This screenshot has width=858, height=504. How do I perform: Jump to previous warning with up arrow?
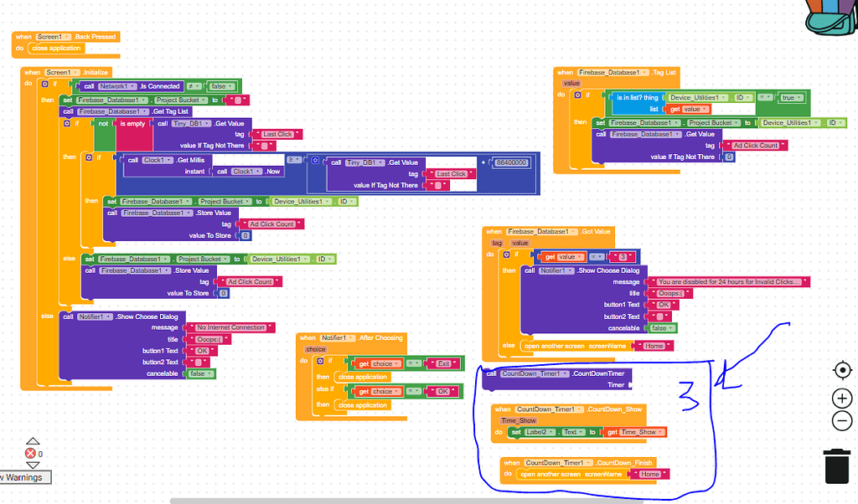pos(33,441)
